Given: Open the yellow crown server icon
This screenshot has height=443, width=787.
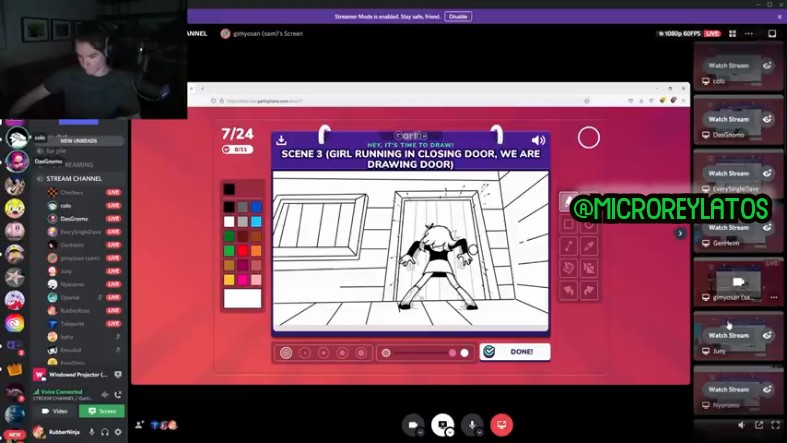Looking at the screenshot, I should click(15, 370).
